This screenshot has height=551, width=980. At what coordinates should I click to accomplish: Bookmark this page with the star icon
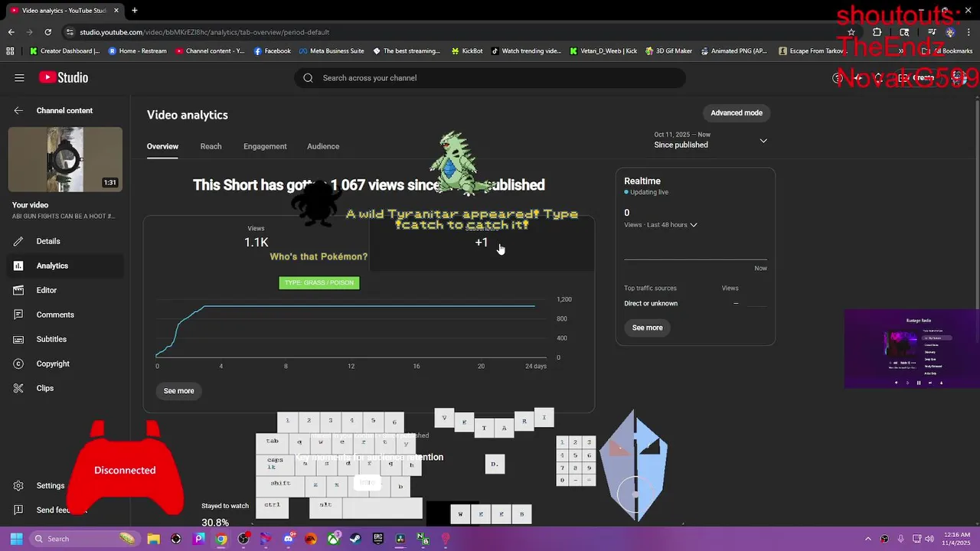point(851,32)
